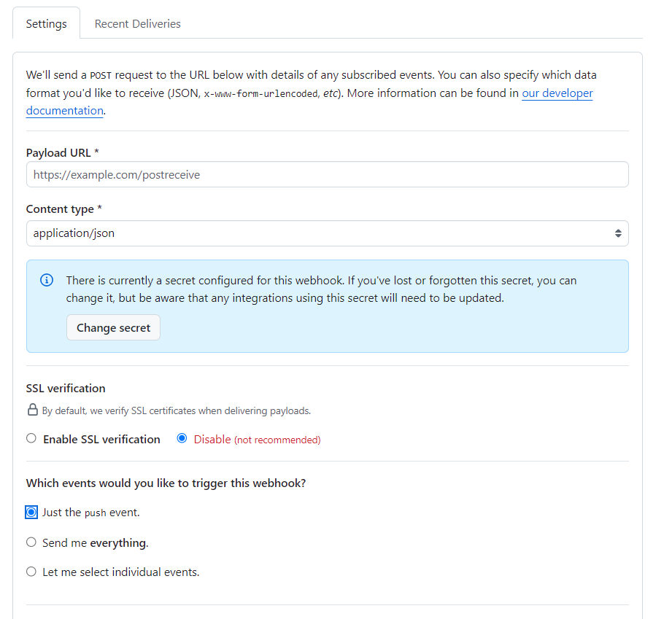Open the Content type application/json dropdown
The width and height of the screenshot is (672, 619).
[x=328, y=233]
